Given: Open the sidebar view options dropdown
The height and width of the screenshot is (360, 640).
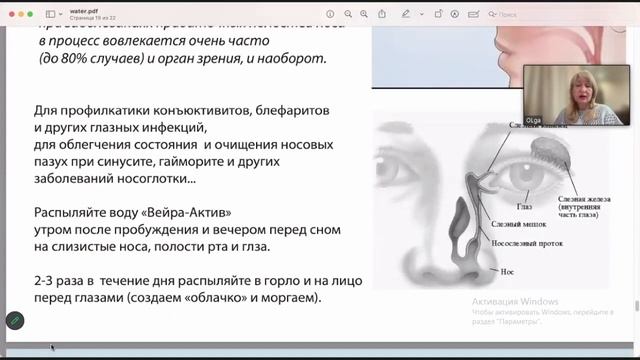Looking at the screenshot, I should click(x=61, y=14).
